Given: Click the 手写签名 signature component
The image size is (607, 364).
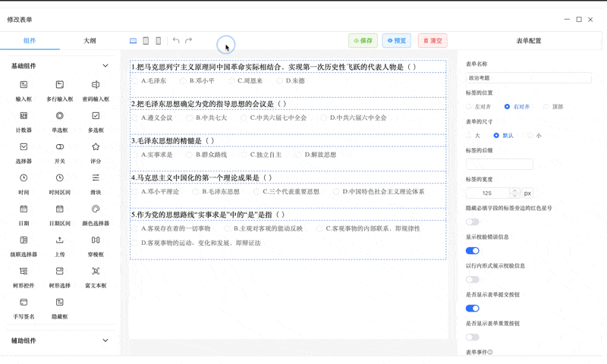Looking at the screenshot, I should click(24, 303).
